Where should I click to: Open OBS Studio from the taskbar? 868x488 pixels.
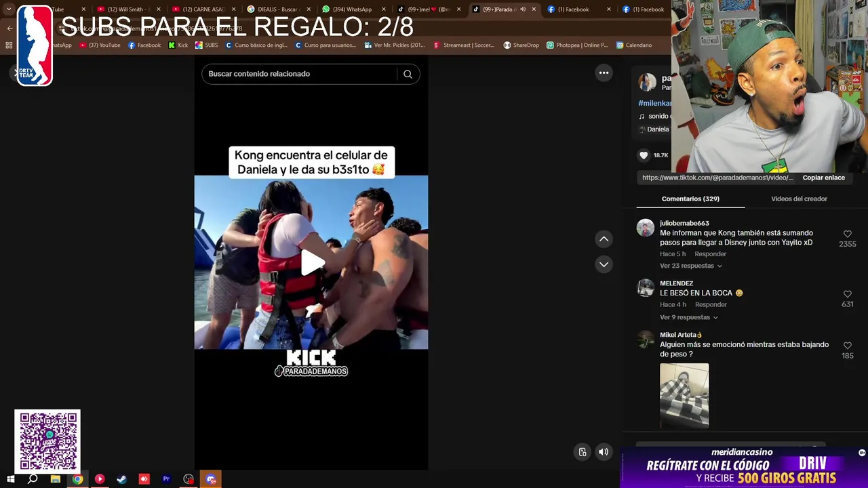click(x=189, y=479)
